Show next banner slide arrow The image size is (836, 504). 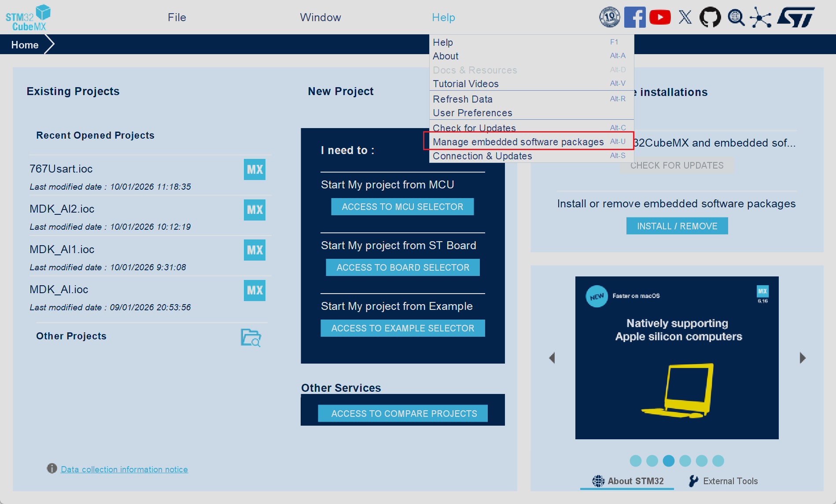coord(803,358)
